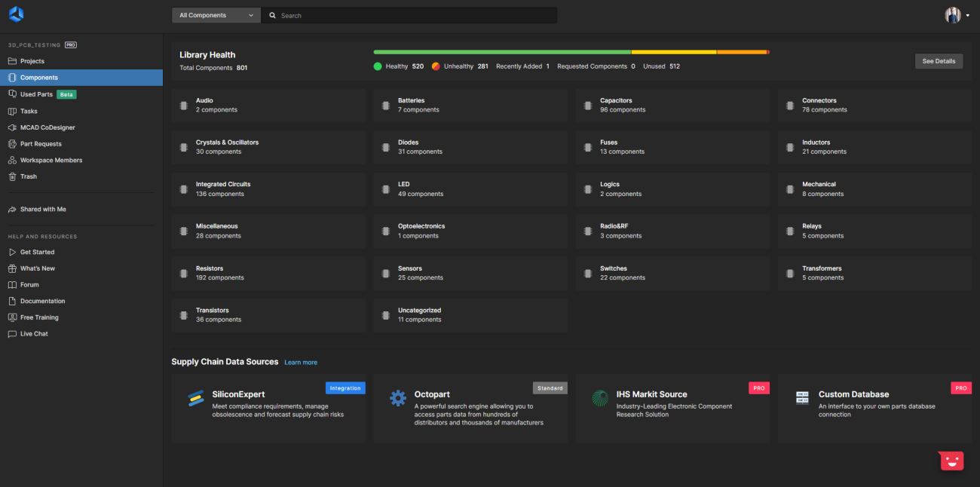Open the red chat bot widget

[x=951, y=461]
